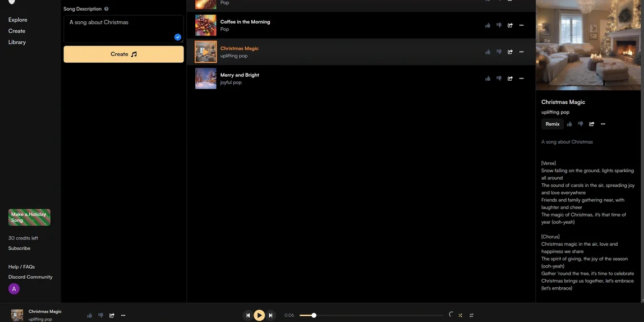Open three-dot menu in bottom player bar
Viewport: 644px width, 322px height.
tap(123, 315)
